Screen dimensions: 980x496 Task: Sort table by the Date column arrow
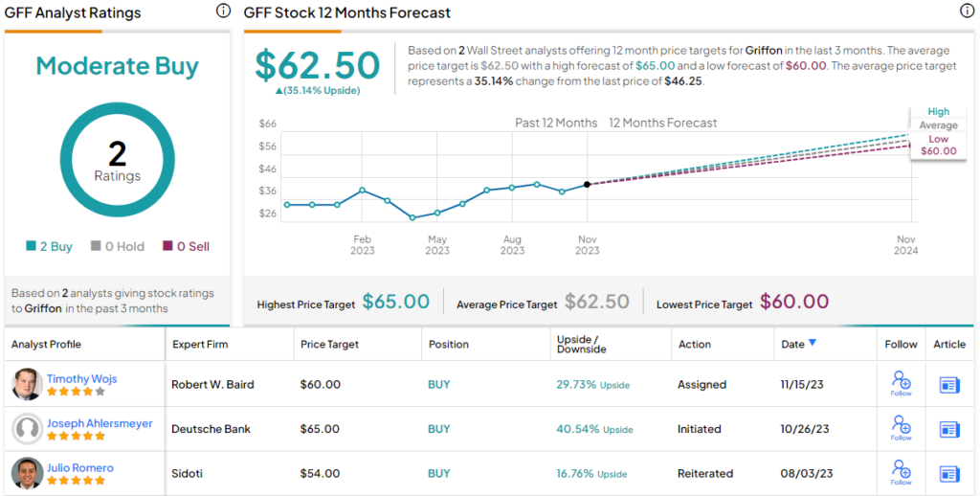813,344
